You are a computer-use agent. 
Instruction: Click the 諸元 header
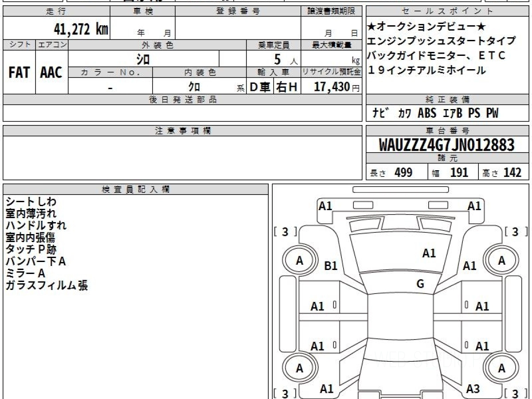click(x=447, y=158)
